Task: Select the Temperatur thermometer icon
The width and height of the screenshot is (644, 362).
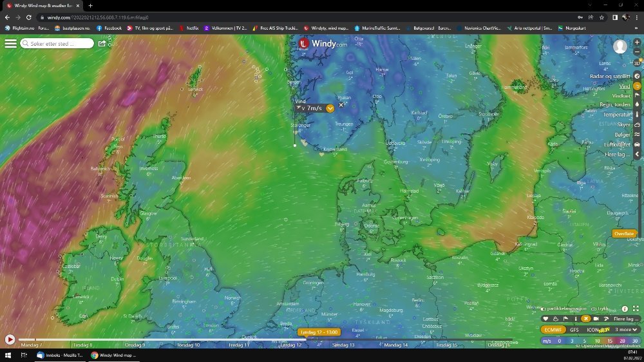Action: click(637, 115)
